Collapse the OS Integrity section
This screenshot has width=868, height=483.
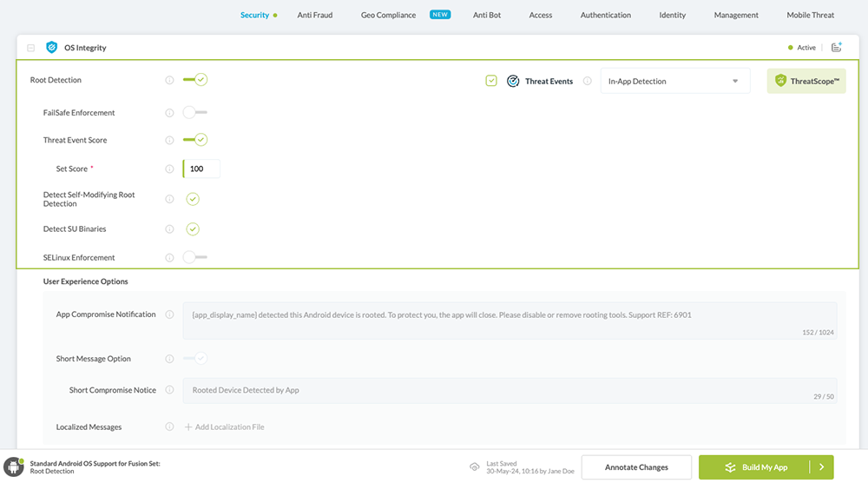click(x=31, y=48)
